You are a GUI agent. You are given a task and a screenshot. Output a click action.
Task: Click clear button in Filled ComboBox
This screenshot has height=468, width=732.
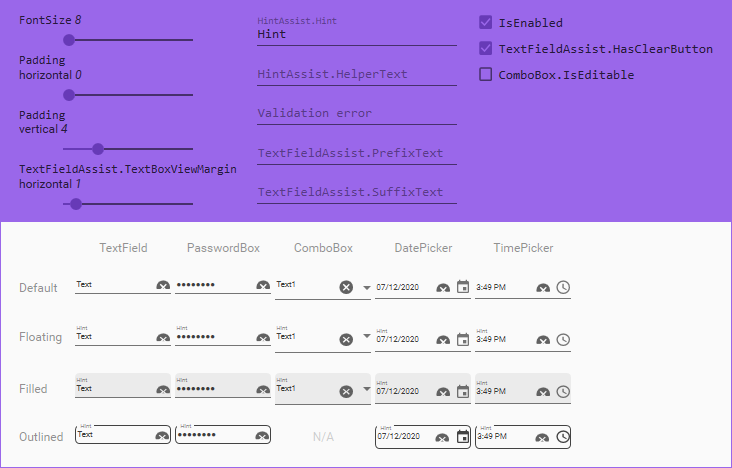pos(346,391)
